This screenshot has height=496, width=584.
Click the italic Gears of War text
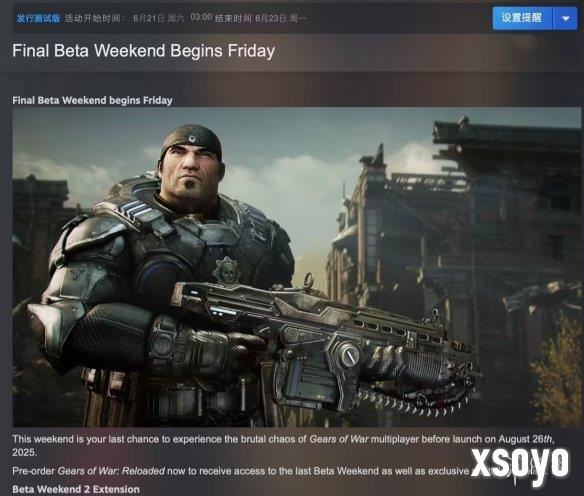[x=339, y=439]
